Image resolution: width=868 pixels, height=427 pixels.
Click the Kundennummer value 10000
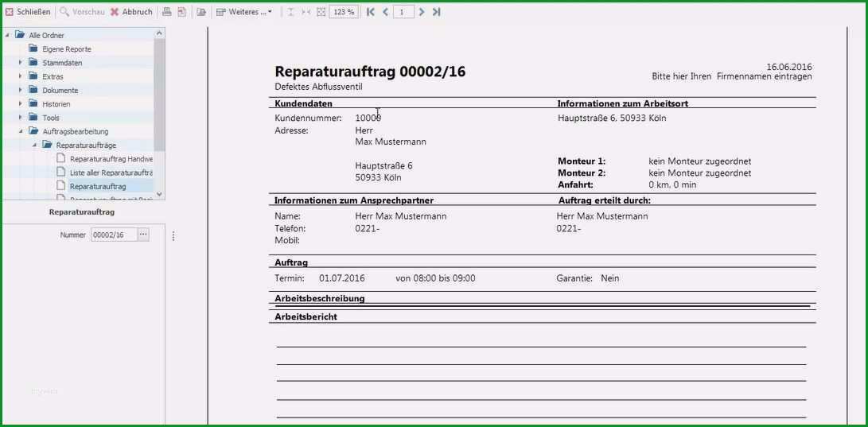click(368, 118)
